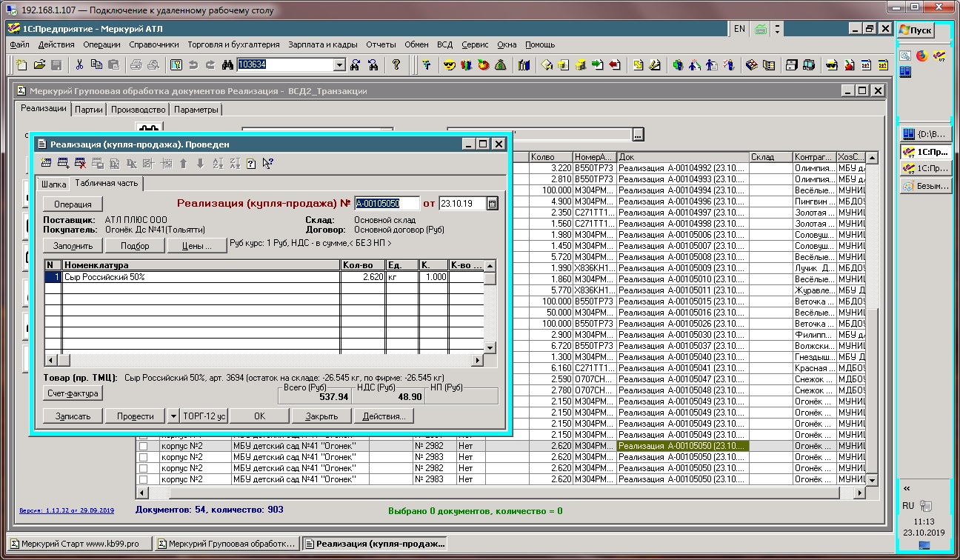Screen dimensions: 960x560
Task: Click the Цены ... button
Action: [197, 246]
